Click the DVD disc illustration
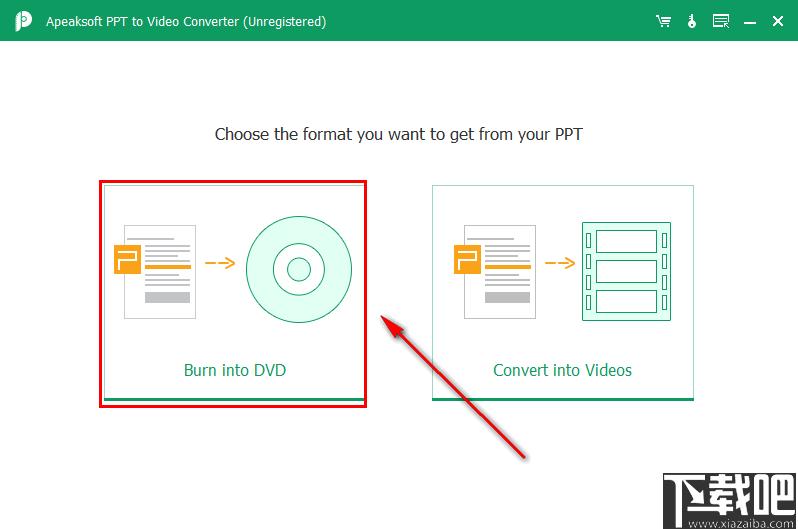Image resolution: width=798 pixels, height=529 pixels. (299, 269)
